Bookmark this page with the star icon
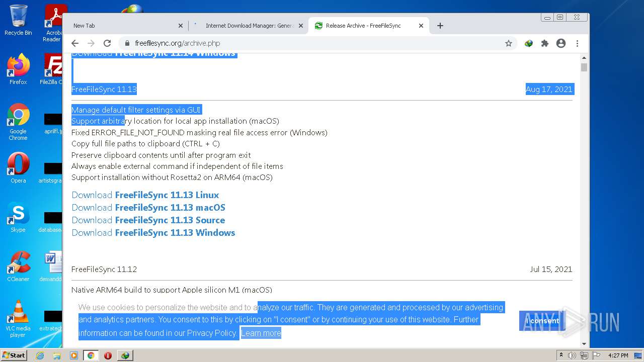The width and height of the screenshot is (644, 362). pos(509,43)
